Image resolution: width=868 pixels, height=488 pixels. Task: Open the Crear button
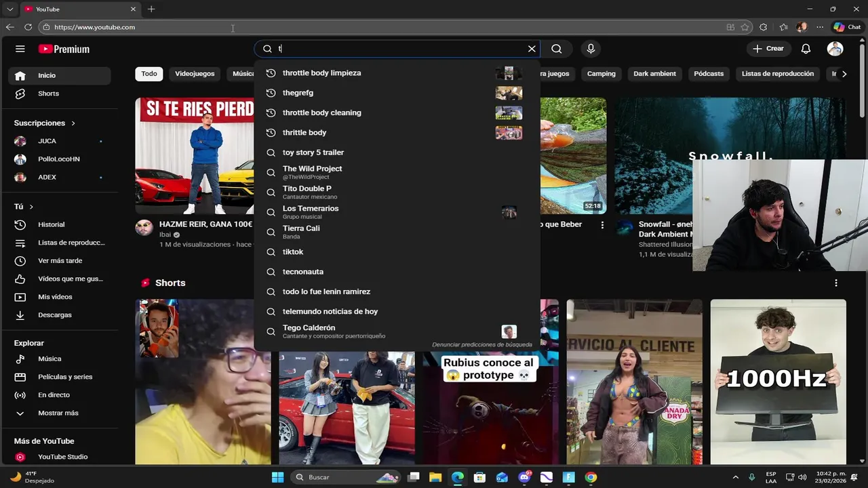768,49
